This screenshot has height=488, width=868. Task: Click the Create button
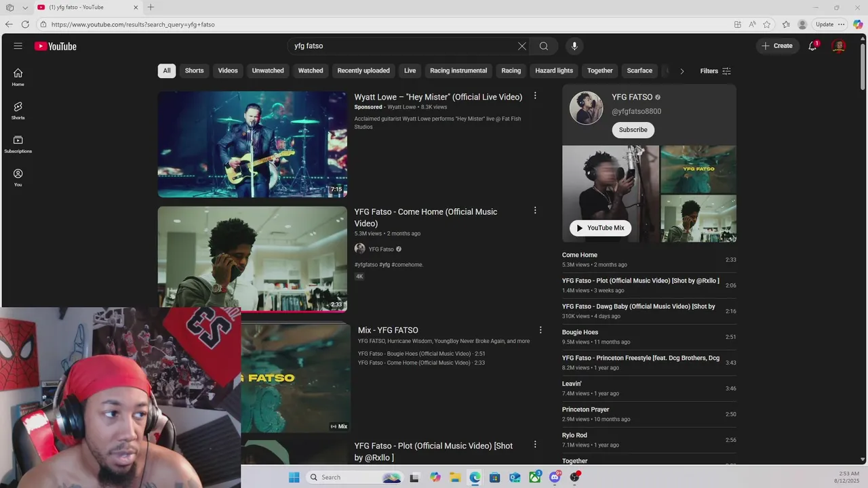click(x=777, y=46)
